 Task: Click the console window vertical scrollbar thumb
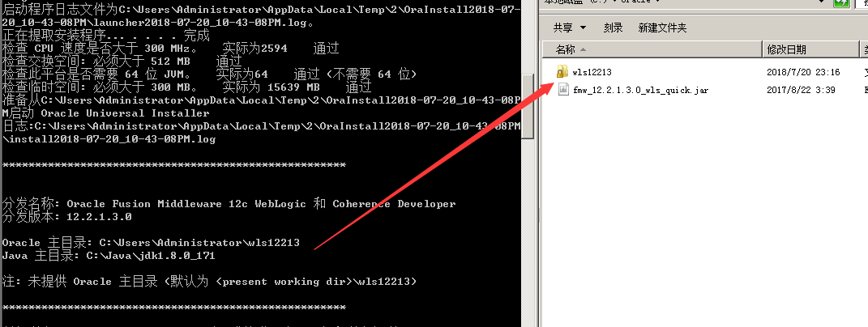tap(528, 105)
